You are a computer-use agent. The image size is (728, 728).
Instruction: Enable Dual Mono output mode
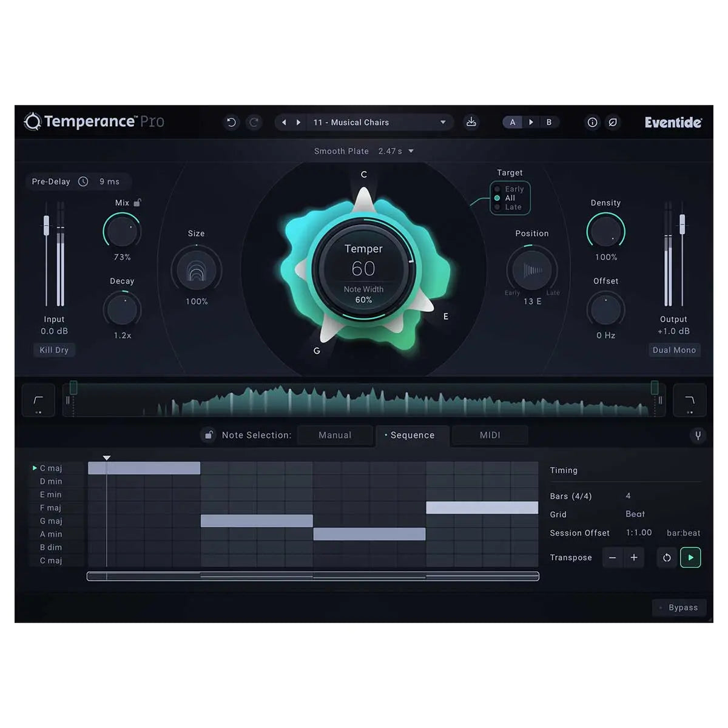click(675, 350)
